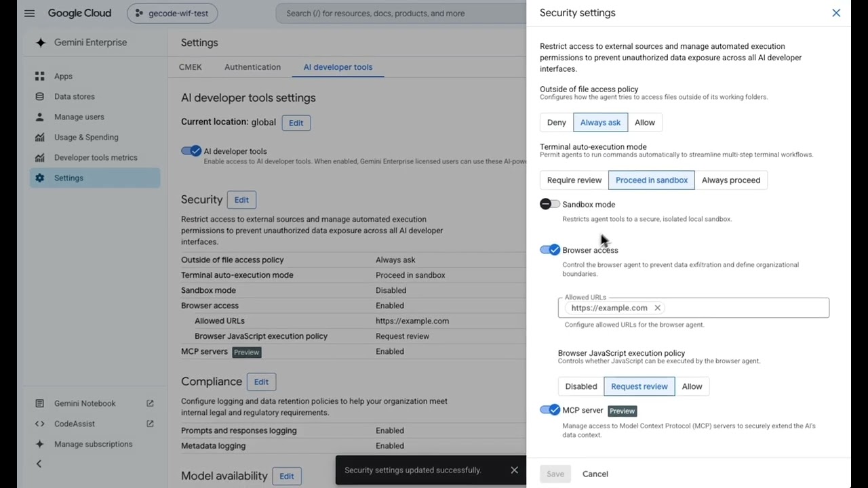Open the CodeAssist link
Viewport: 868px width, 488px height.
click(95, 424)
